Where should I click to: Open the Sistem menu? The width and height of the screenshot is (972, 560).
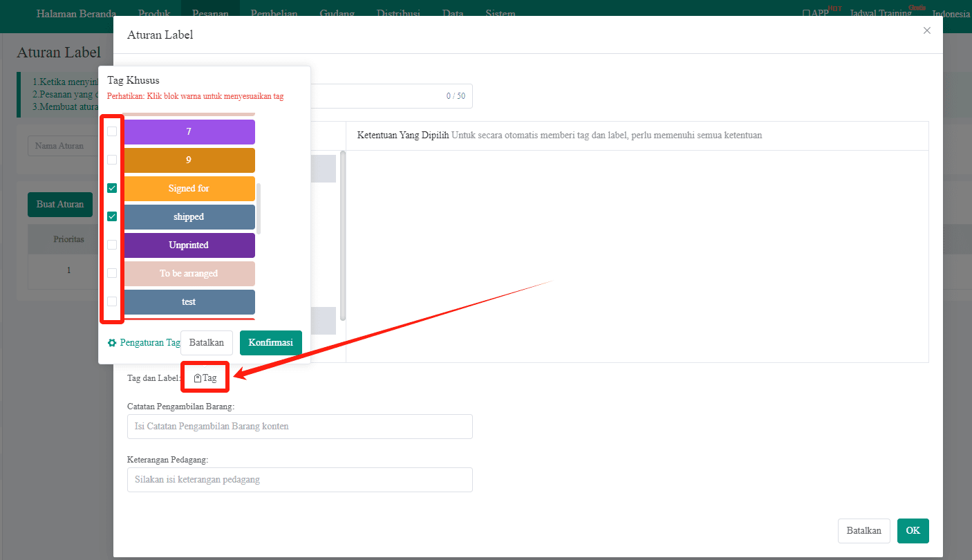[501, 14]
